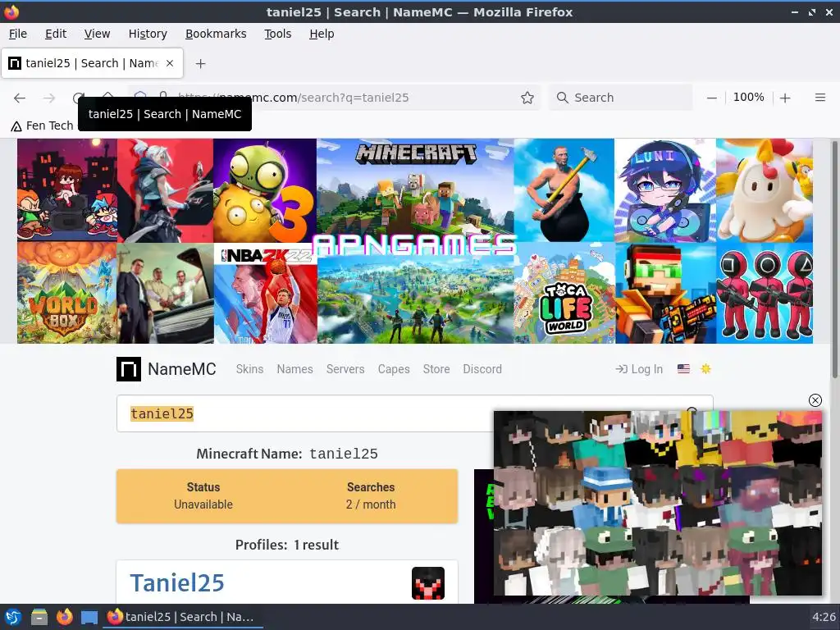The height and width of the screenshot is (630, 840).
Task: Click the Log In link
Action: [639, 369]
